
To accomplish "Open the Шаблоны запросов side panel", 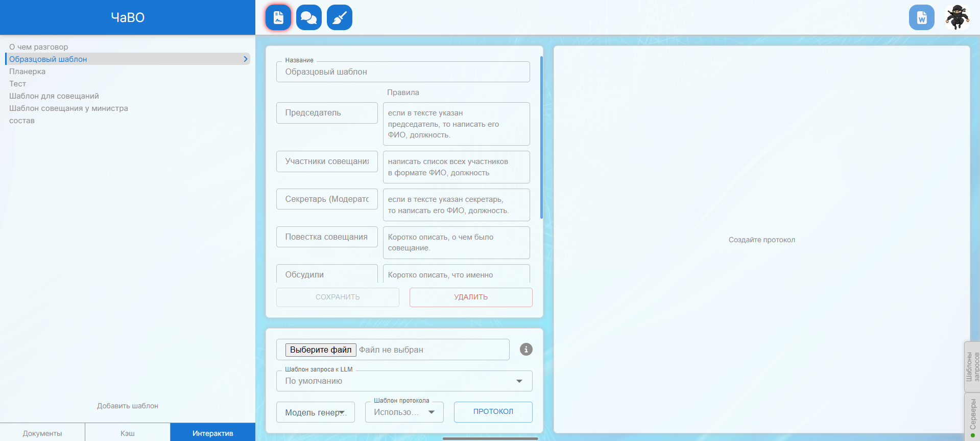I will [x=972, y=366].
